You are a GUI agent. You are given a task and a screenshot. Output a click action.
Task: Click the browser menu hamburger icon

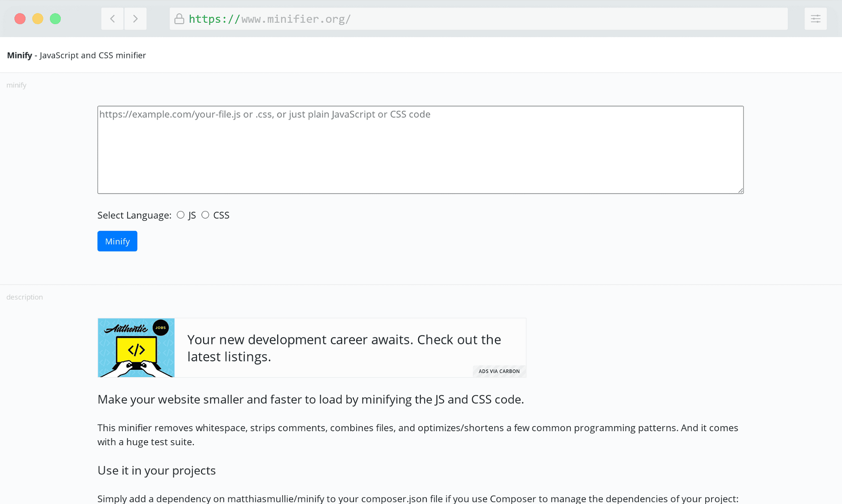[x=816, y=19]
